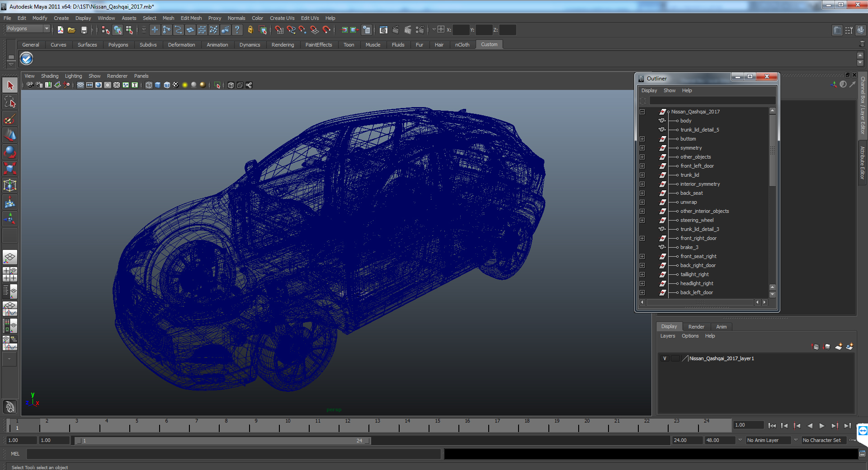Switch to single perspective view layout
Viewport: 868px width, 470px height.
10,258
